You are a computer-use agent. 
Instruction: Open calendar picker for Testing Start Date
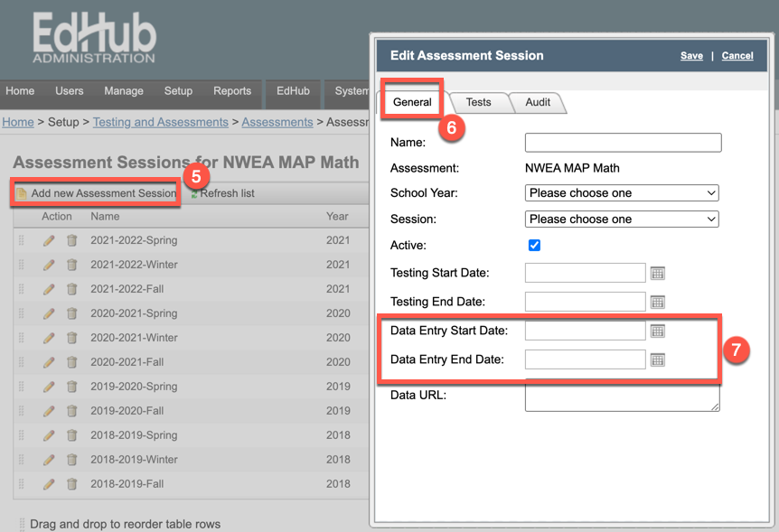click(x=658, y=273)
